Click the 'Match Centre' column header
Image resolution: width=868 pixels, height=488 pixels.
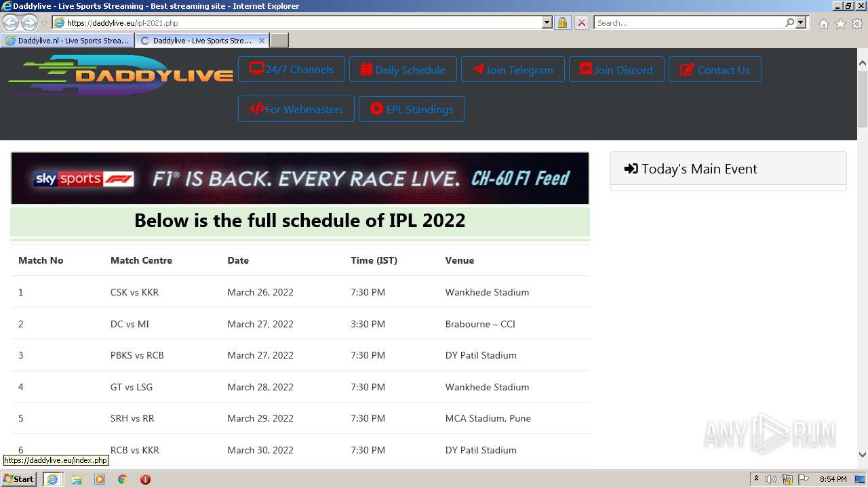[141, 260]
